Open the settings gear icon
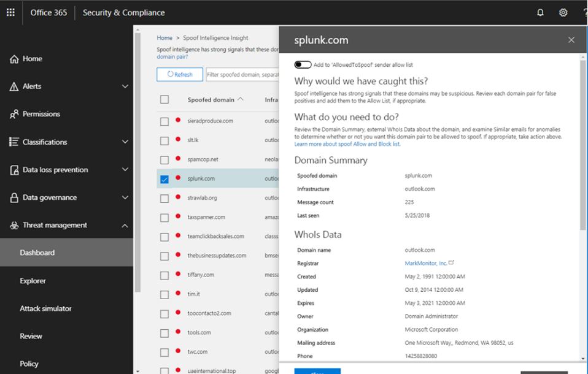Screen dimensions: 588x374 pyautogui.click(x=563, y=12)
